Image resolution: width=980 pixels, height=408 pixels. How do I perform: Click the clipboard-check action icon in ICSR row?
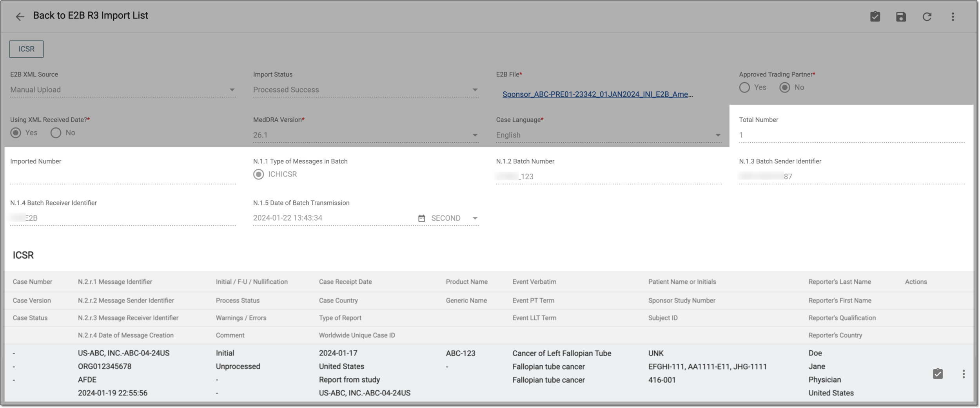tap(938, 374)
